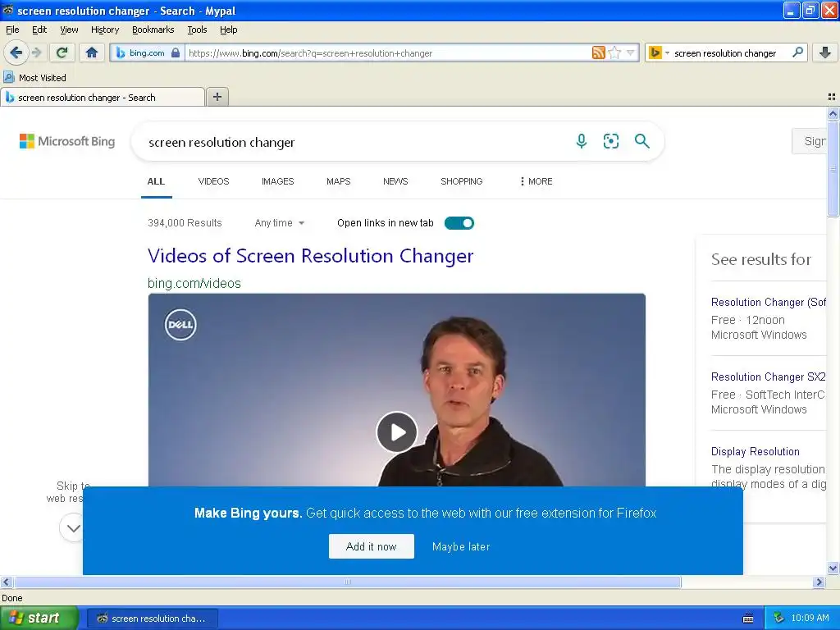The width and height of the screenshot is (840, 630).
Task: Select the Mypal taskbar window button
Action: (152, 618)
